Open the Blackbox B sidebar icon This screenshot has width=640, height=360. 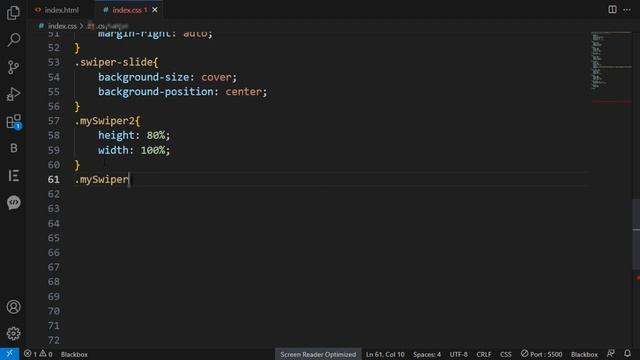[13, 148]
